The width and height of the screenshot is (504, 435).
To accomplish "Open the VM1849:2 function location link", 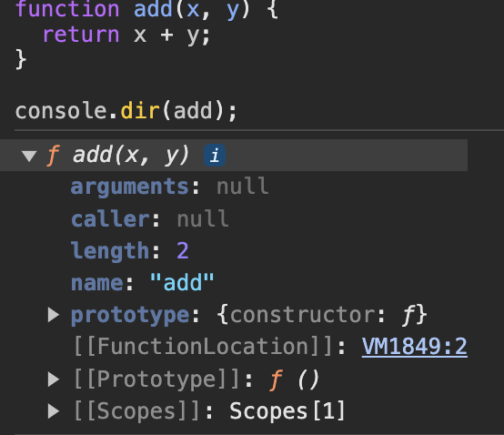I will (x=414, y=347).
